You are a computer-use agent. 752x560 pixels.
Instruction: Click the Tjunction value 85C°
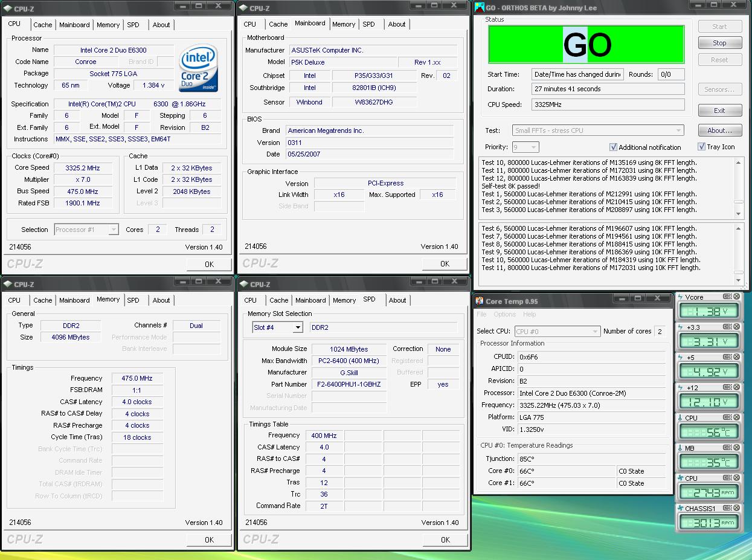click(x=593, y=459)
